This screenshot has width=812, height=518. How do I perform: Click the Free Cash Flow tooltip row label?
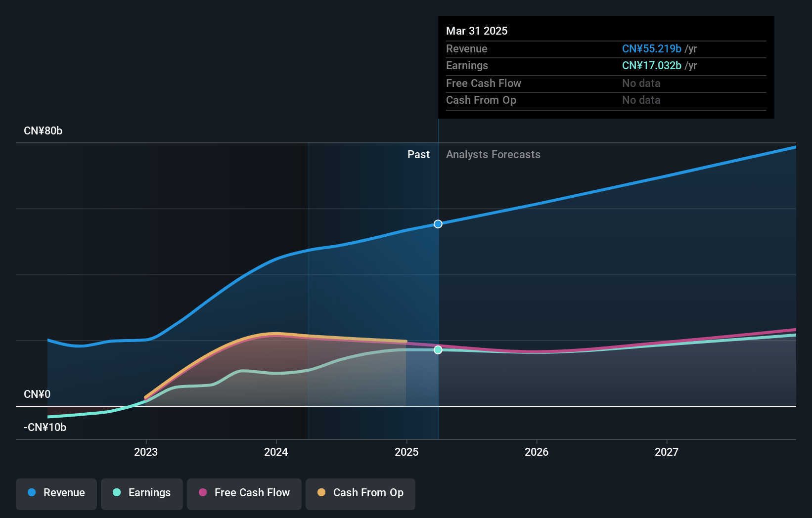[x=484, y=84]
